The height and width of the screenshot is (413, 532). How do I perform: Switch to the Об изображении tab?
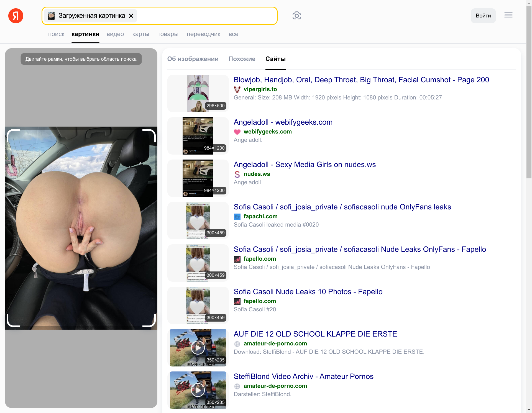click(x=193, y=59)
